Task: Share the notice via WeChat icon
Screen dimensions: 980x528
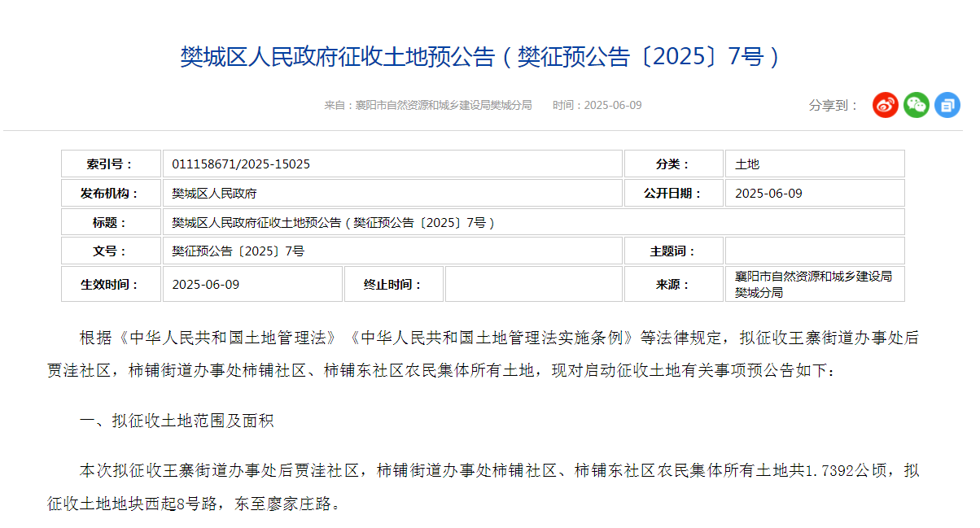Action: tap(917, 105)
